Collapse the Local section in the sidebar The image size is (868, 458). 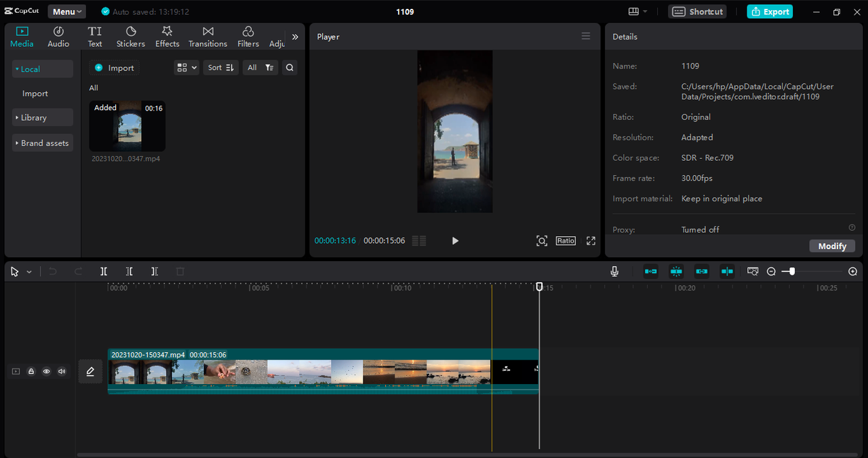pos(43,69)
